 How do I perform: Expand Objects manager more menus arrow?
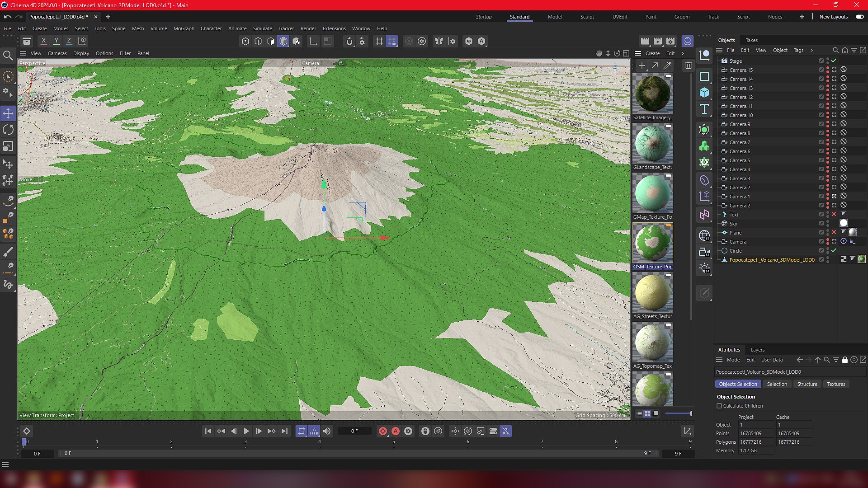coord(811,50)
